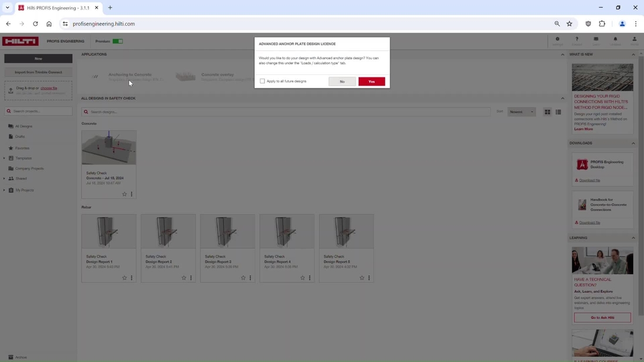Screen dimensions: 644x362
Task: Confirm the licence dialog with Yes
Action: point(371,81)
